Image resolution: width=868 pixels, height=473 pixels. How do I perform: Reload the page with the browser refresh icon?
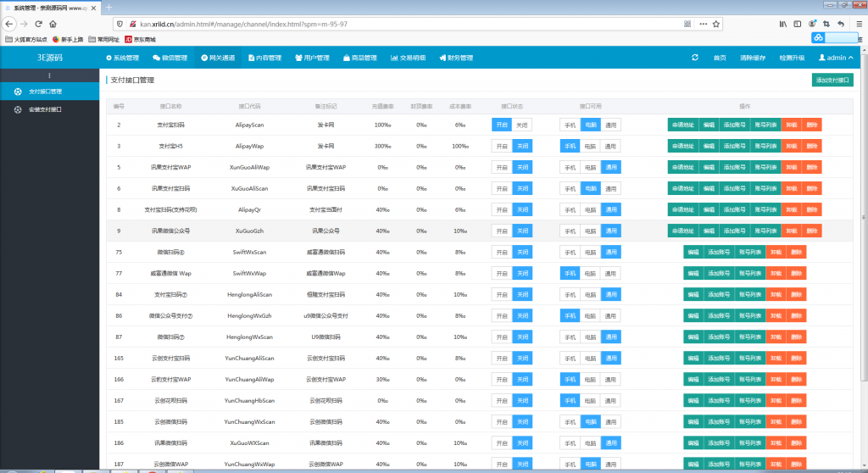pos(38,24)
